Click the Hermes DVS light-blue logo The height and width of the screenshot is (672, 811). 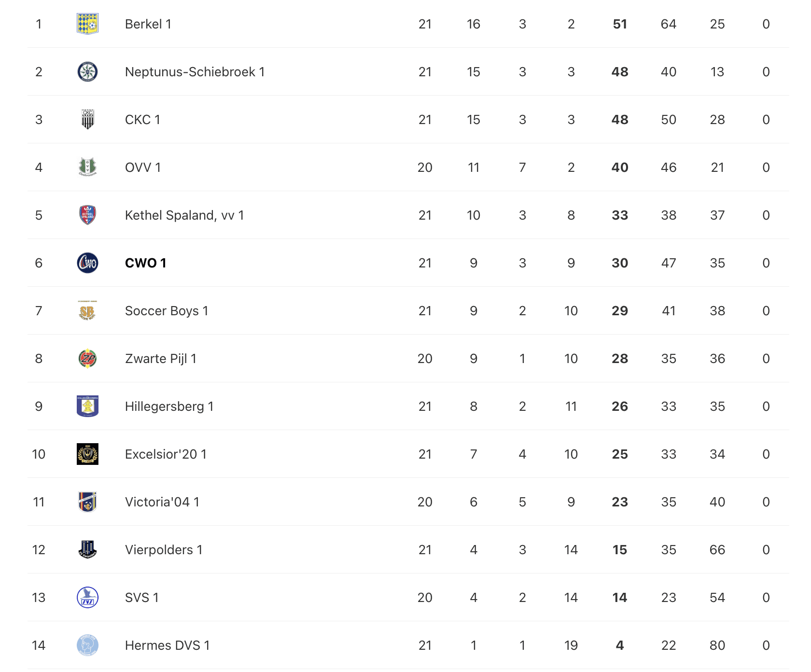coord(87,645)
